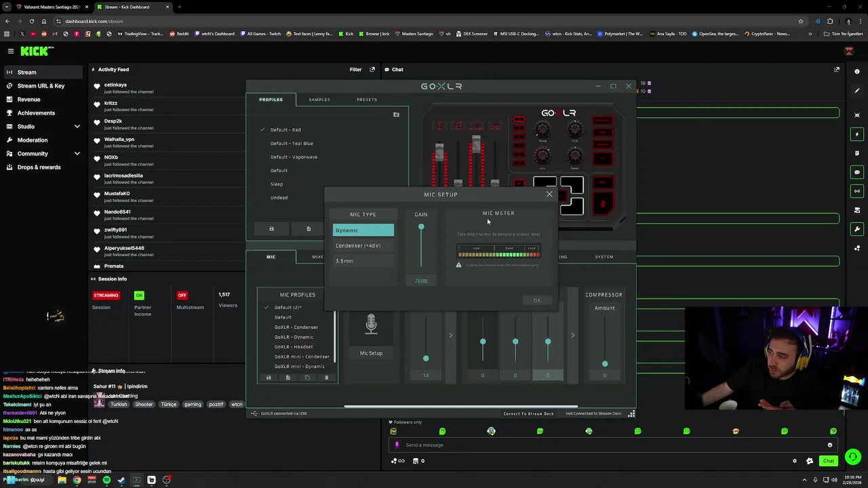This screenshot has height=488, width=868.
Task: Close the Mic Setup dialog
Action: click(x=549, y=195)
